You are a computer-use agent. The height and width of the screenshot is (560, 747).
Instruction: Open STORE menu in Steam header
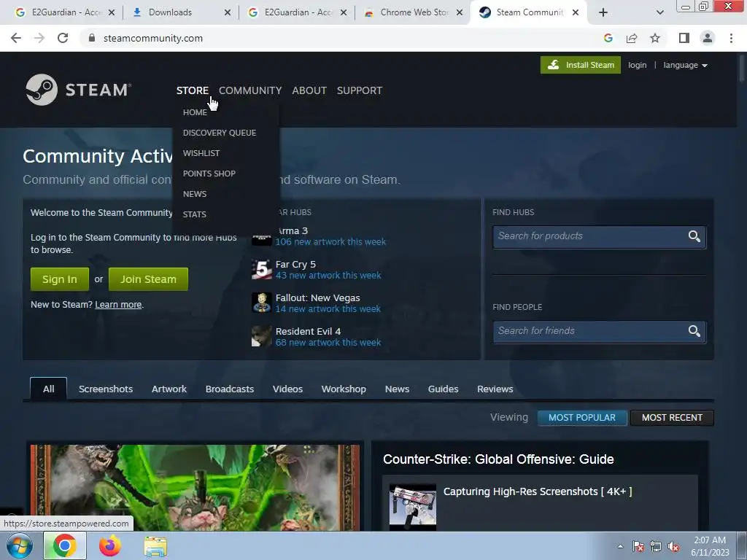[x=193, y=90]
